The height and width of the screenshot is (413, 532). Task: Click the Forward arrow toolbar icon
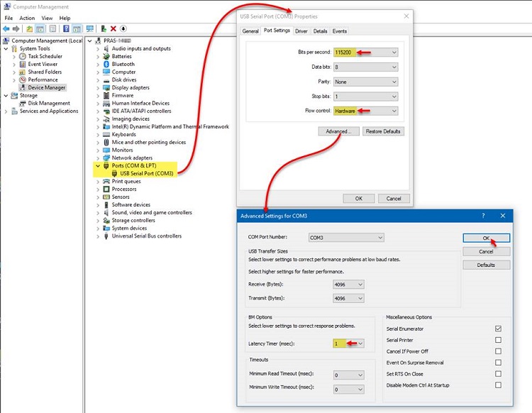16,29
